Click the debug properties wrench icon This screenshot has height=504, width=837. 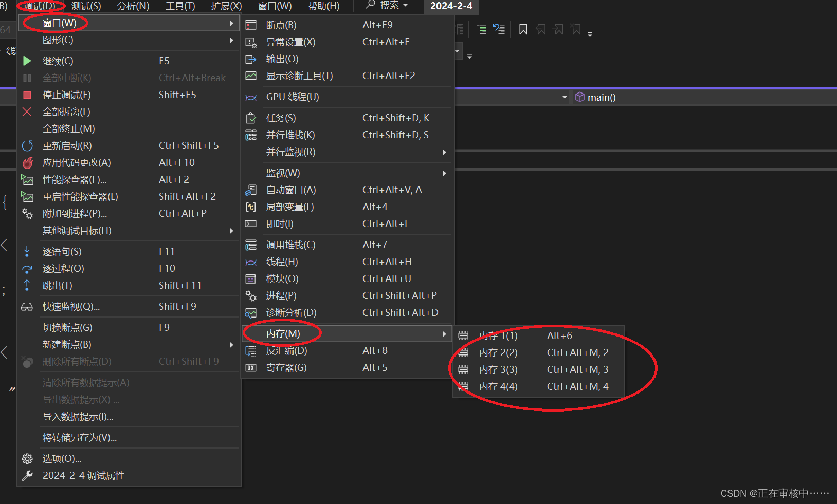[27, 476]
